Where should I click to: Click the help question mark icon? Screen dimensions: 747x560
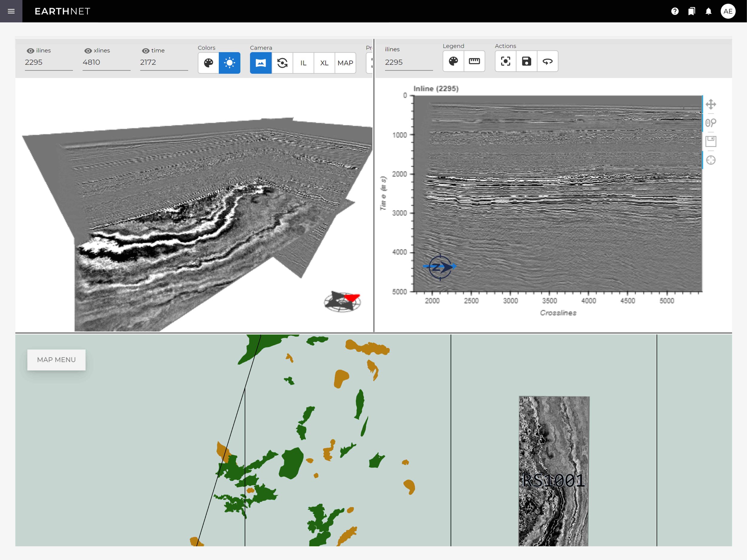pos(675,11)
